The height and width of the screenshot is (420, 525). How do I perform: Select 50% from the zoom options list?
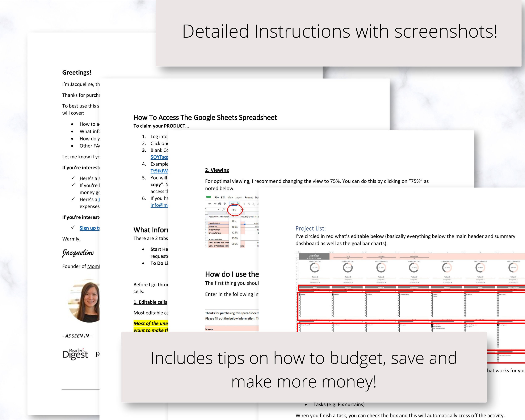(234, 210)
